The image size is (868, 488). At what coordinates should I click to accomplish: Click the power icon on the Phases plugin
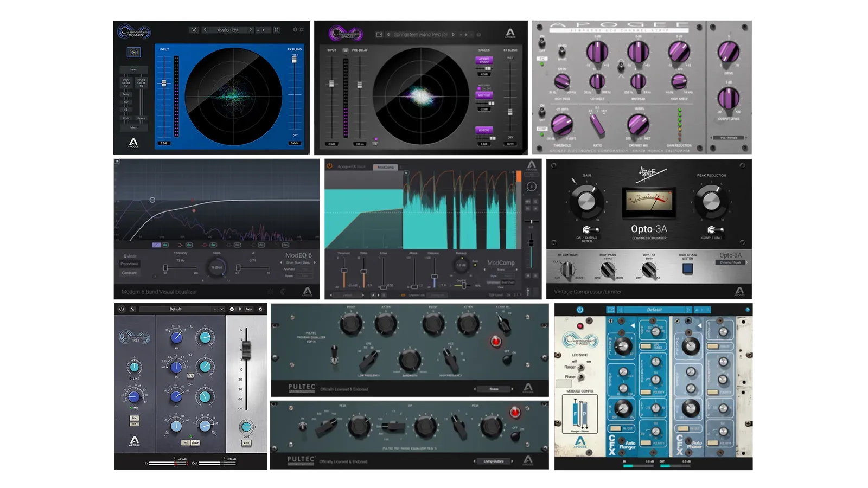[x=579, y=310]
